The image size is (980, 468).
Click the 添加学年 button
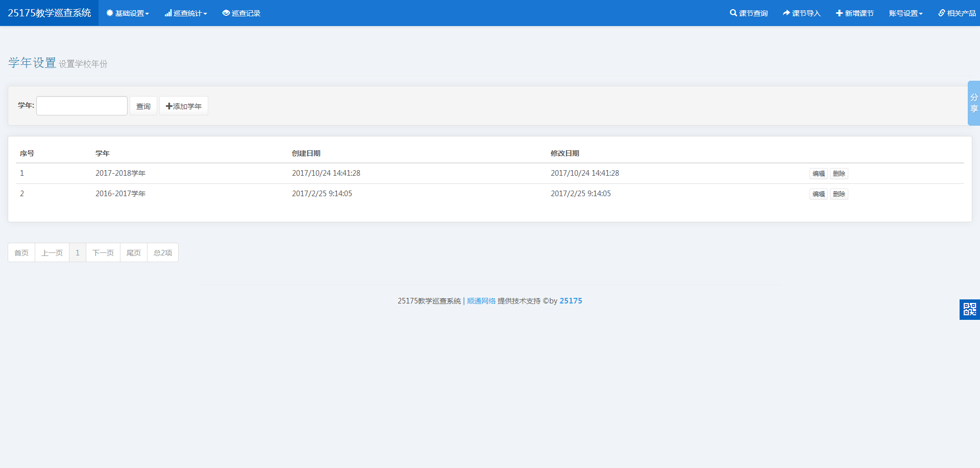click(x=184, y=106)
